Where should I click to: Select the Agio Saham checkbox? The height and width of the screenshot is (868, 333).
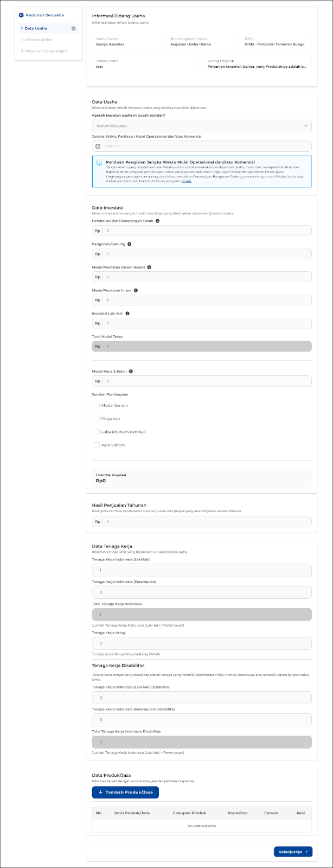pos(97,445)
